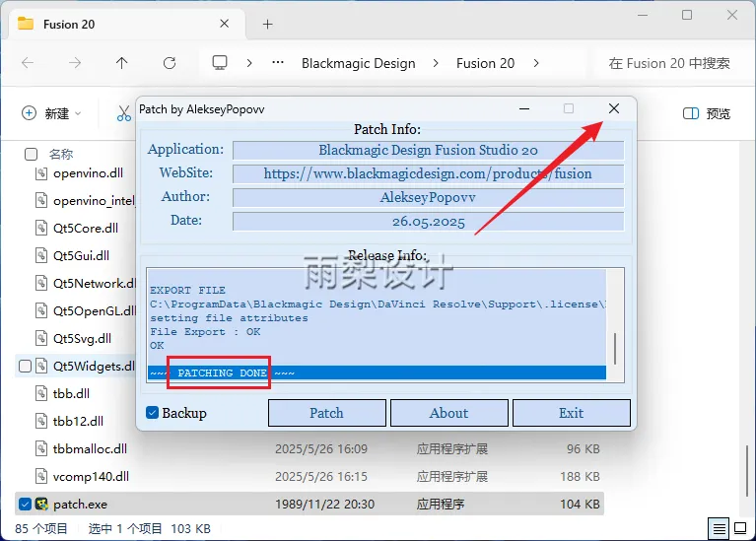Click the Cut scissors icon
This screenshot has height=541, width=756.
(123, 113)
